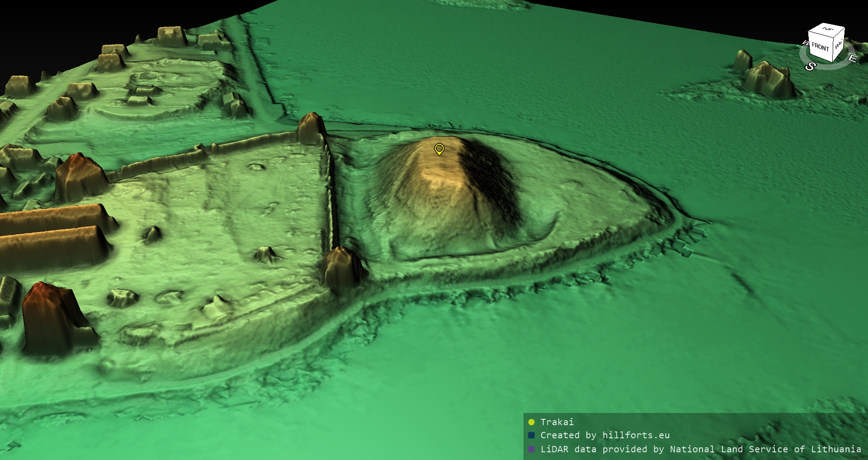868x460 pixels.
Task: Click the yellow location pin on the mound
Action: 439,149
